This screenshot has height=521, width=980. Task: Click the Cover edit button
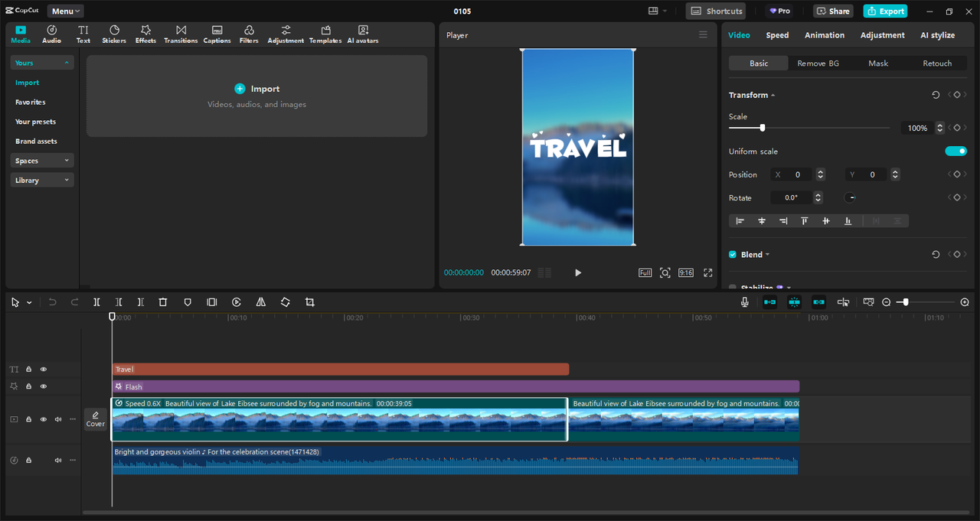[96, 419]
